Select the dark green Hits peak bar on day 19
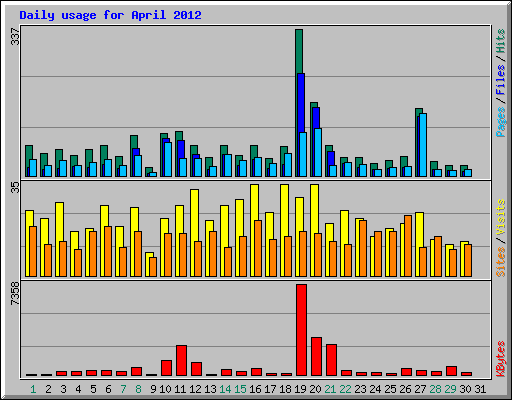512x400 pixels. [299, 51]
